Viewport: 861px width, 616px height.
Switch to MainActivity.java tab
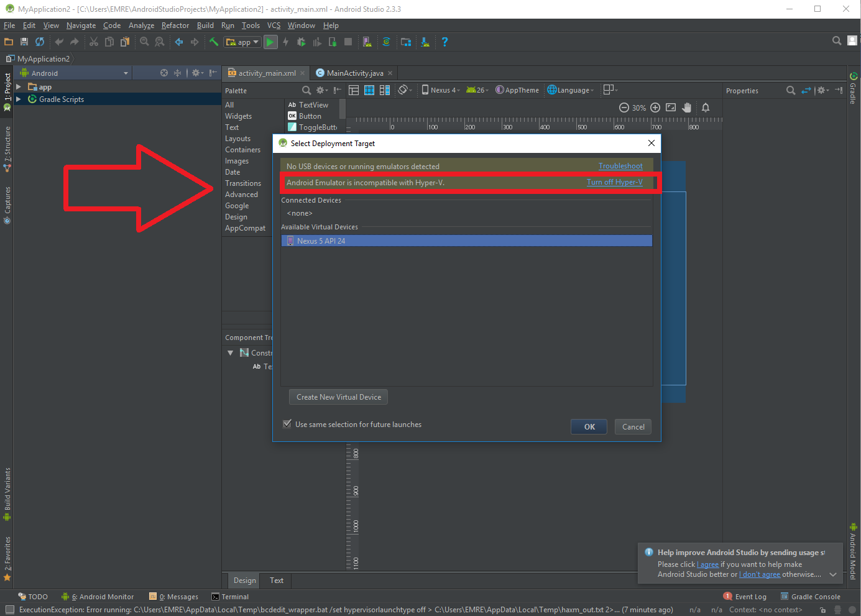click(354, 73)
